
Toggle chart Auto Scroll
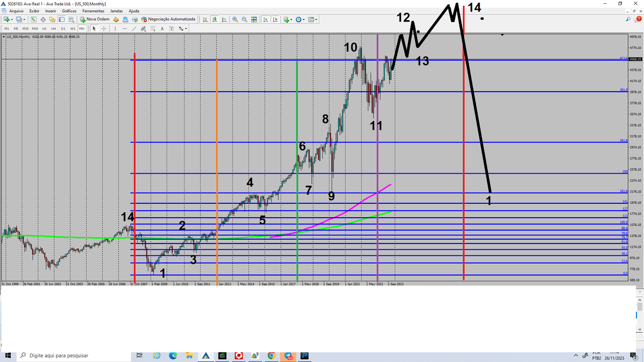266,19
